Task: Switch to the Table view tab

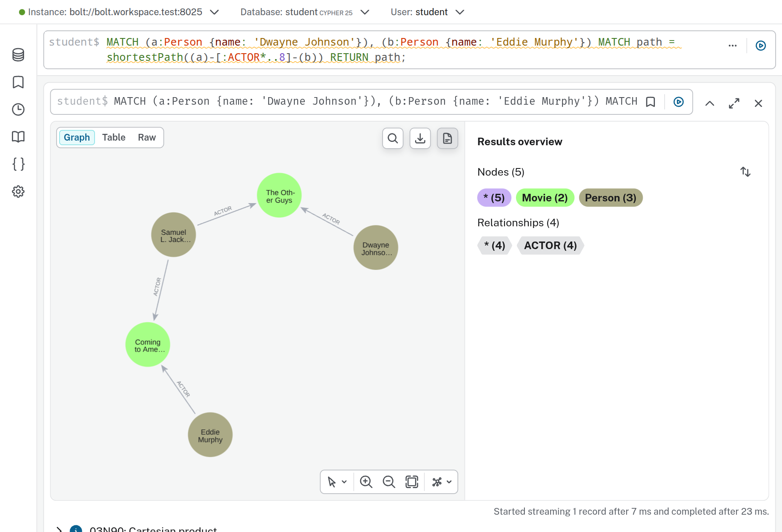Action: click(114, 138)
